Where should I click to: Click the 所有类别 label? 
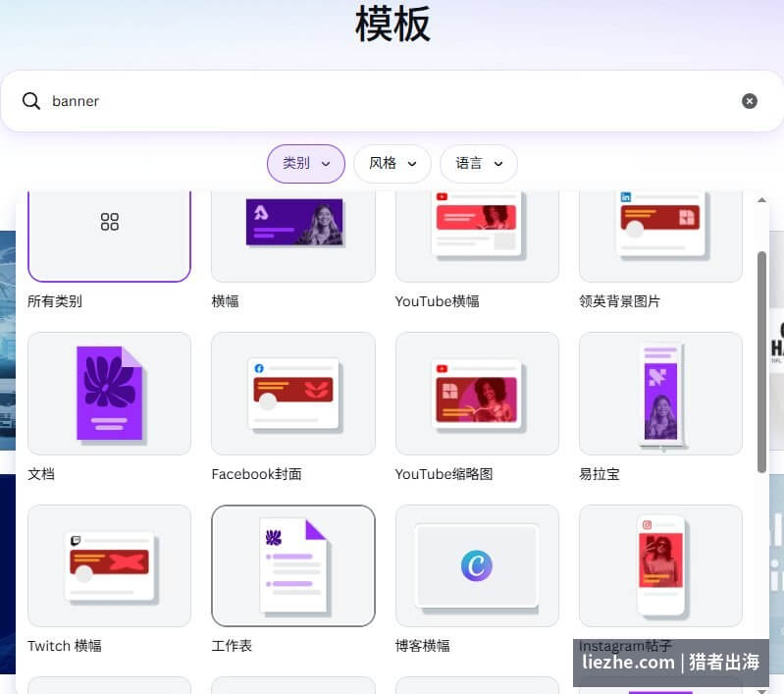click(x=55, y=301)
